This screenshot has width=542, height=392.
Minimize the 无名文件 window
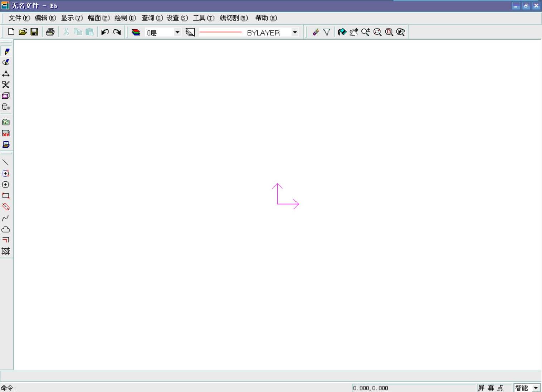pyautogui.click(x=516, y=6)
